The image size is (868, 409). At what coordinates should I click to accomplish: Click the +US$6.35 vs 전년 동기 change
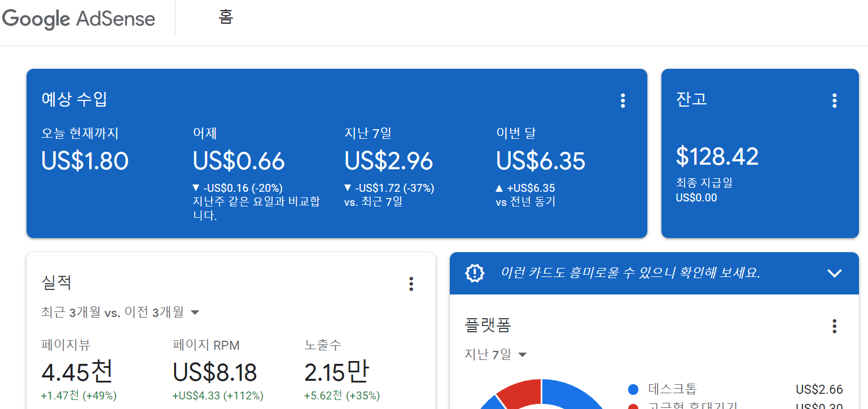point(526,195)
